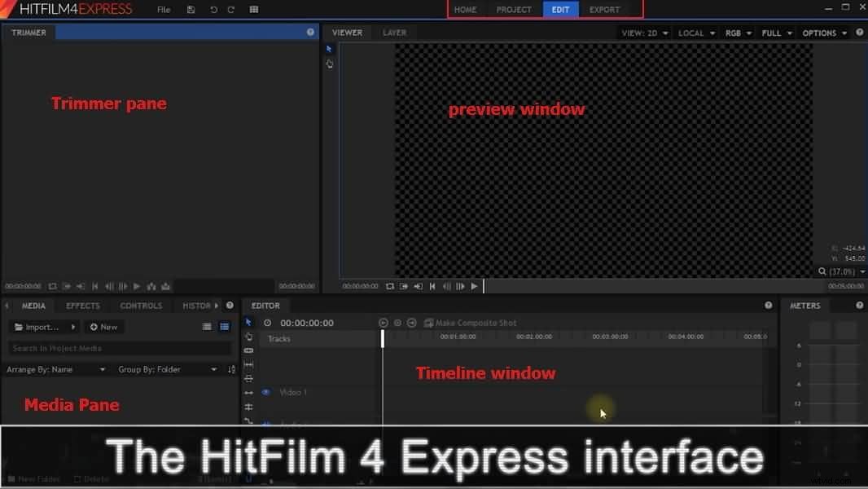Expand the Import button's dropdown arrow
Viewport: 868px width, 489px height.
(x=73, y=327)
